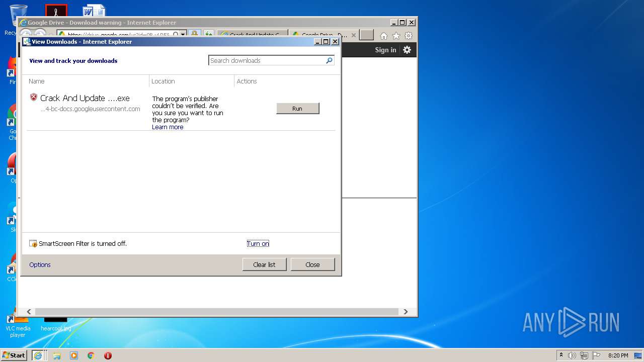644x362 pixels.
Task: Close the View Downloads dialog button
Action: pos(312,264)
